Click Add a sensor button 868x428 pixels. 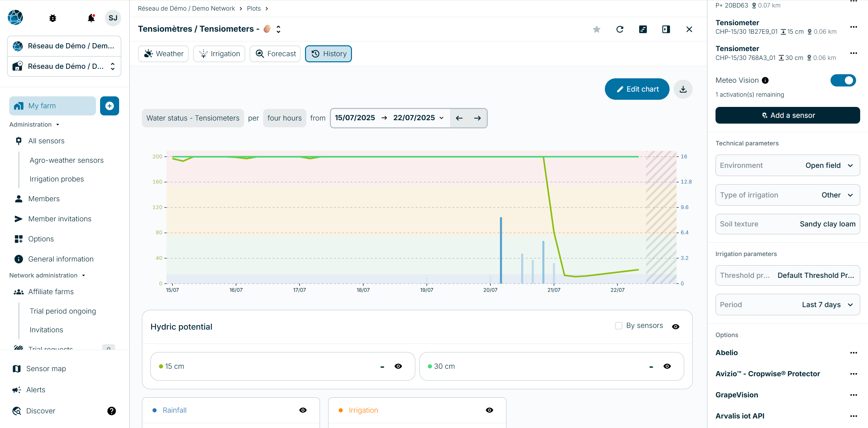[x=788, y=115]
